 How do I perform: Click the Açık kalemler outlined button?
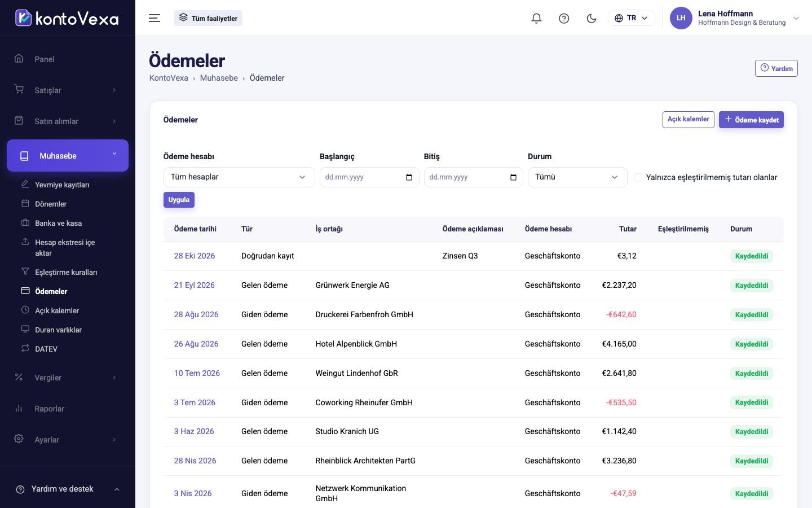click(688, 120)
